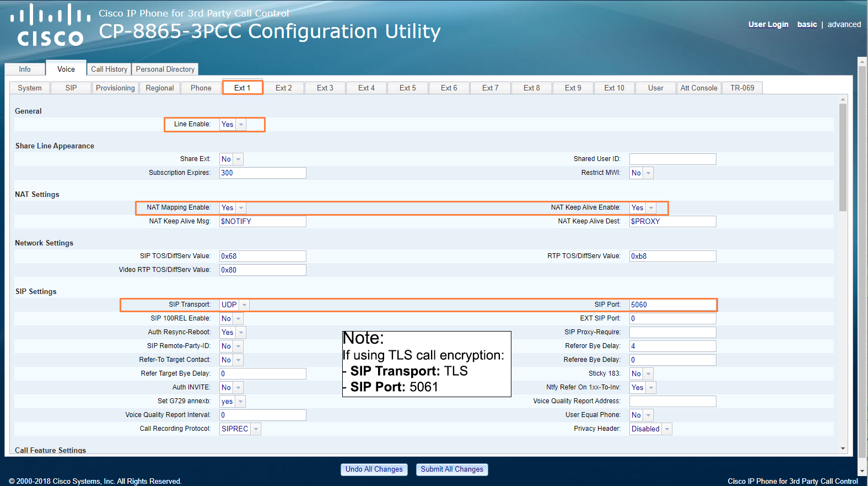Viewport: 868px width, 486px height.
Task: Click the settings panel vertical scrollbar thumb
Action: click(843, 157)
